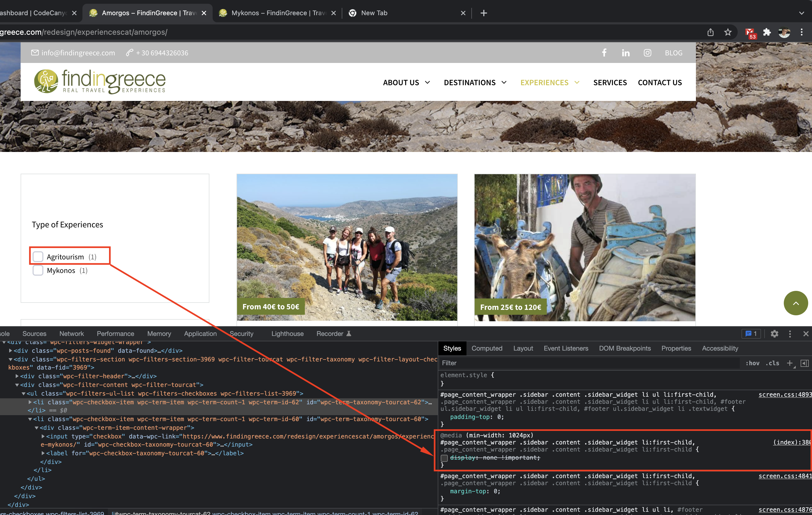
Task: Check the Agritourism filter checkbox
Action: pos(38,257)
